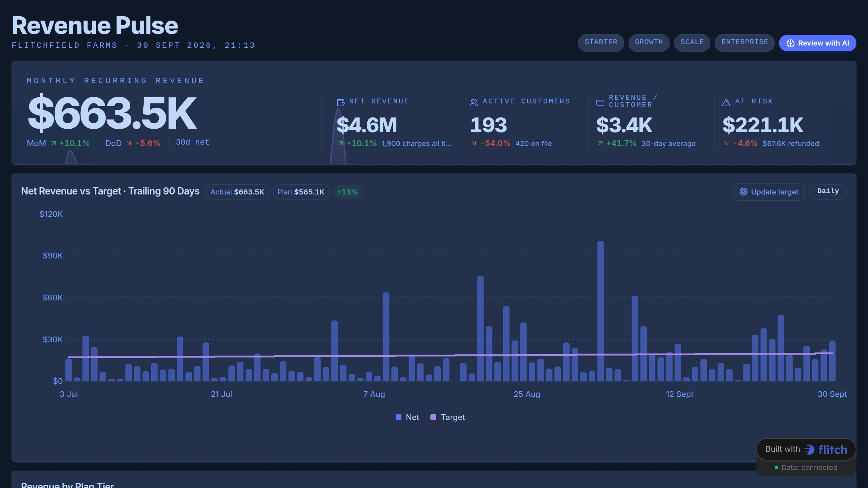
Task: Click the 193 active customers value
Action: point(489,125)
